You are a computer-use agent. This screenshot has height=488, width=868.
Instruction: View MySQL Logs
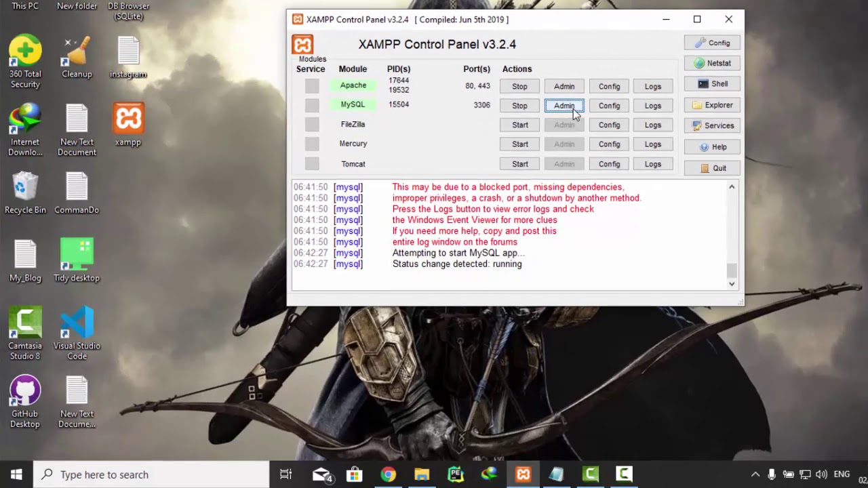(653, 105)
